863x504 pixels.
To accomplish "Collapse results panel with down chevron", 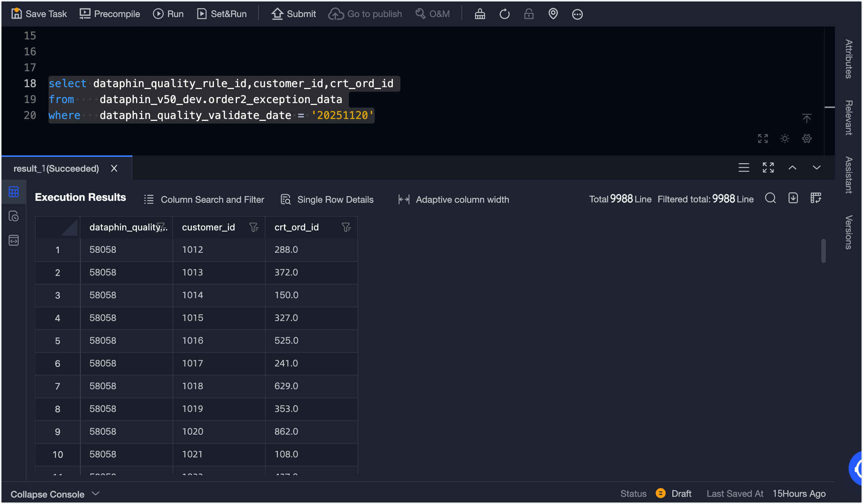I will 817,167.
